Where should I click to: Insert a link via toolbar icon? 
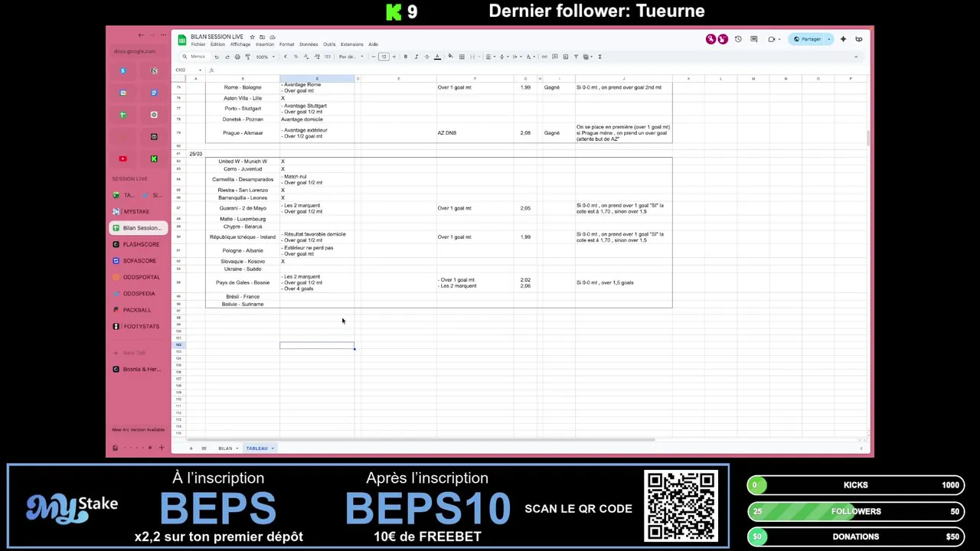(x=544, y=57)
